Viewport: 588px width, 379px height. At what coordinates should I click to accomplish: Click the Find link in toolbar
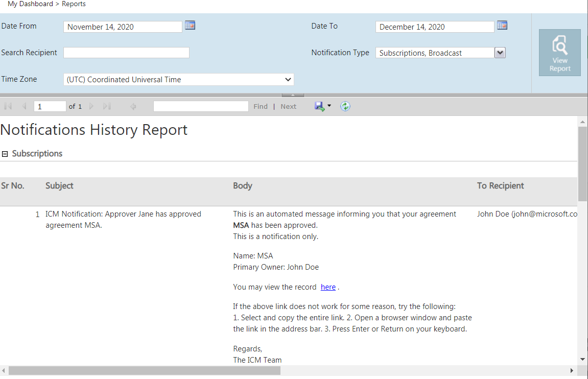click(261, 106)
